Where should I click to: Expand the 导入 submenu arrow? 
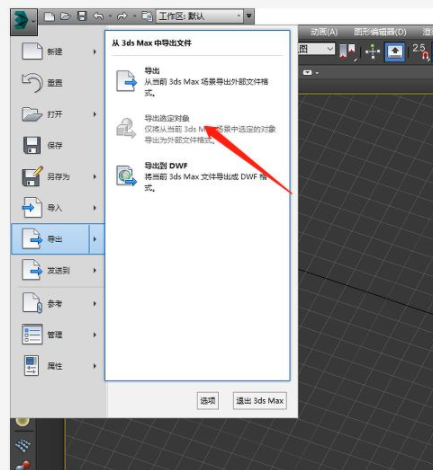(95, 208)
